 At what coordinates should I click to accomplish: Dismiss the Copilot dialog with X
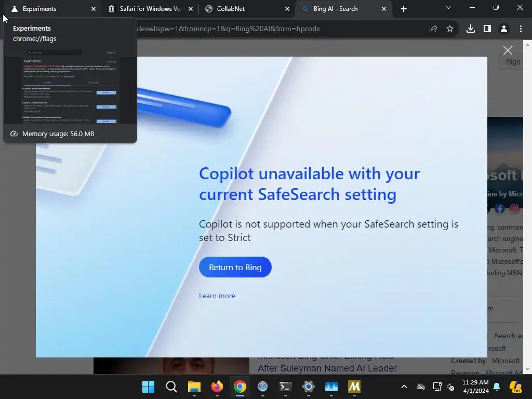click(x=508, y=50)
